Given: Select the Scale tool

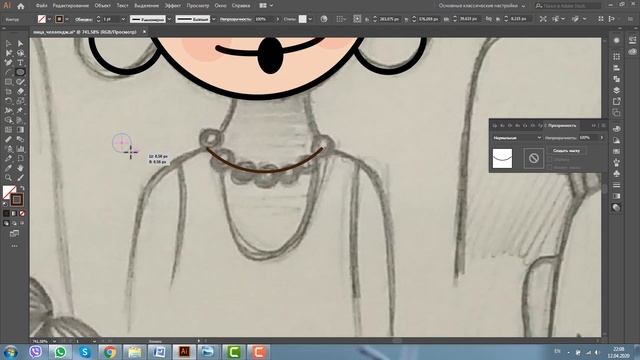Looking at the screenshot, I should click(20, 101).
